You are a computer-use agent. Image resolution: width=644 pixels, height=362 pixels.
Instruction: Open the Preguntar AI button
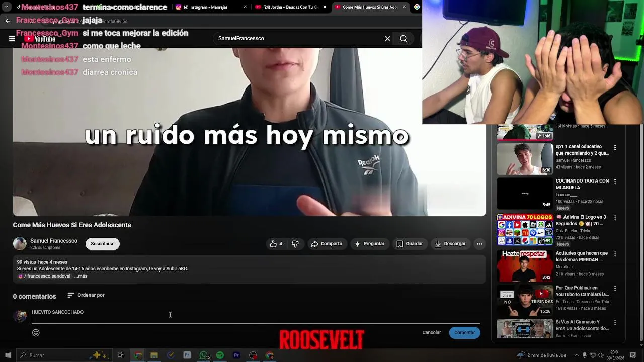click(369, 244)
